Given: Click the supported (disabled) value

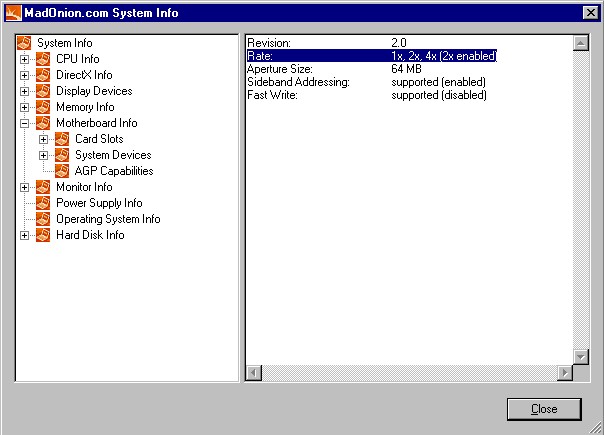Looking at the screenshot, I should tap(439, 95).
